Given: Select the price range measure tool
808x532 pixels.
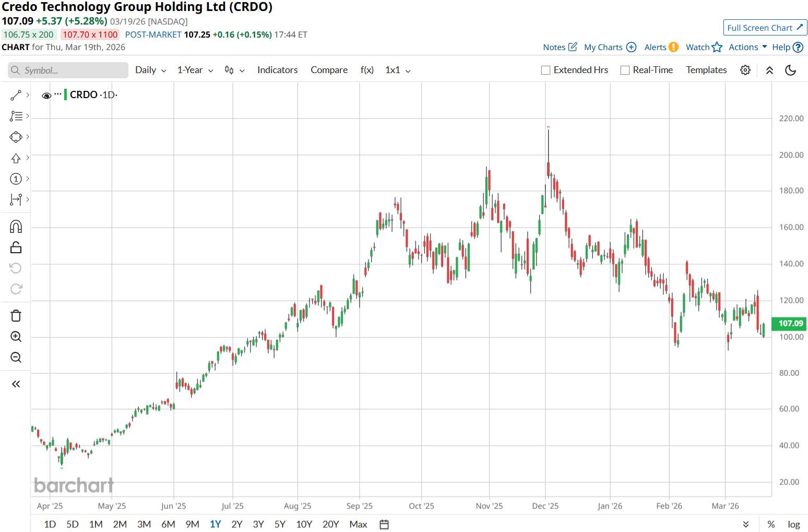Looking at the screenshot, I should pos(16,199).
